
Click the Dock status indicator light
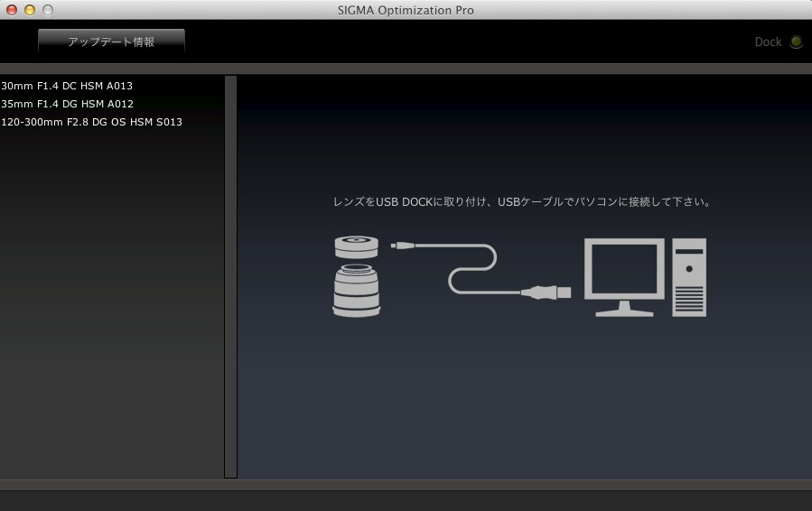pyautogui.click(x=796, y=42)
